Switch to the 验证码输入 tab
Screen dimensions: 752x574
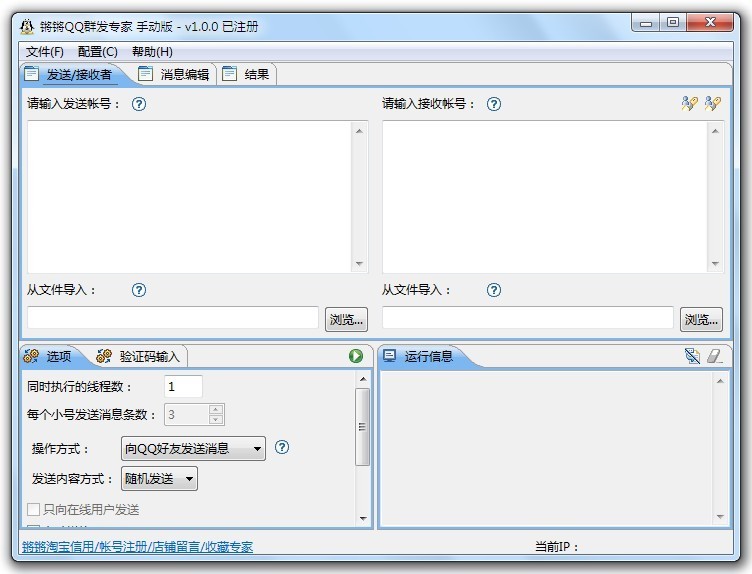[x=139, y=356]
